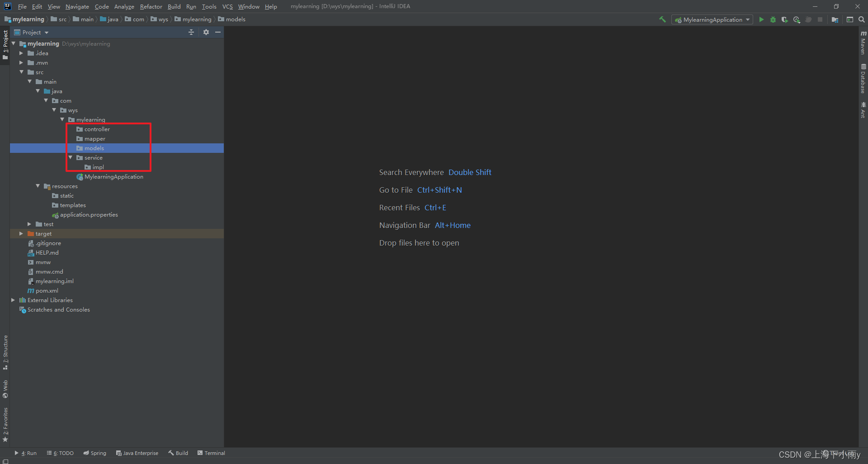Open the Navigate menu

tap(77, 6)
